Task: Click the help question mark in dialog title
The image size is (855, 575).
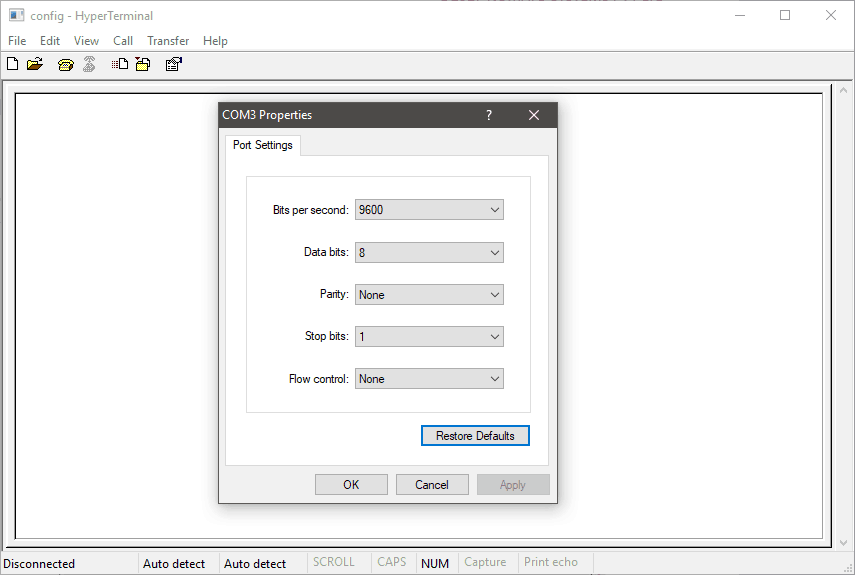Action: 489,115
